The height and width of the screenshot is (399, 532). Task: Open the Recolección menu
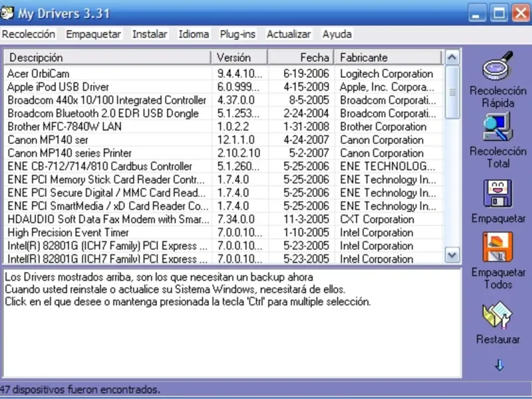pyautogui.click(x=29, y=35)
